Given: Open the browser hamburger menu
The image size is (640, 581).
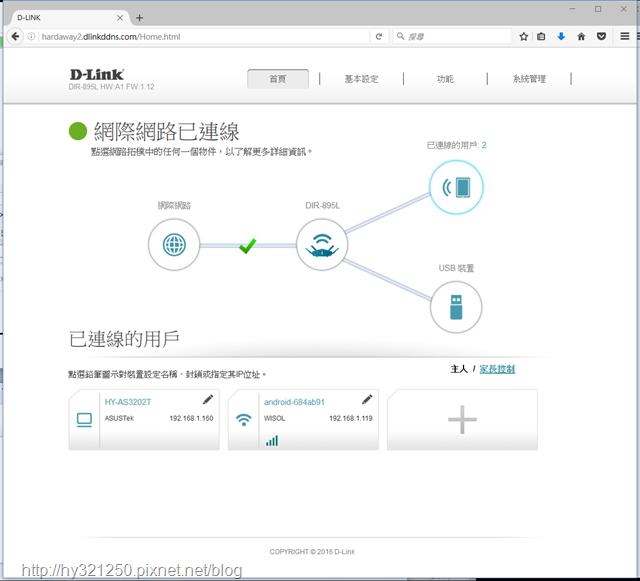Looking at the screenshot, I should tap(624, 36).
